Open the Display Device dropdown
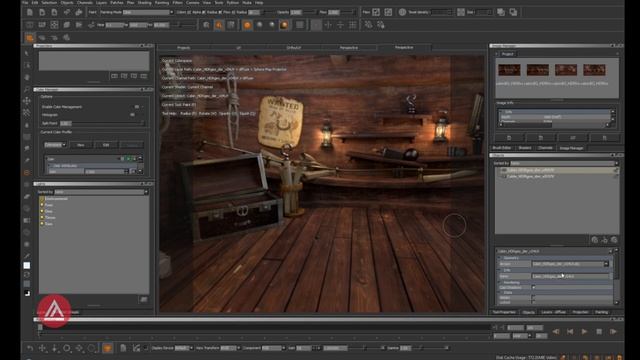 click(x=184, y=348)
